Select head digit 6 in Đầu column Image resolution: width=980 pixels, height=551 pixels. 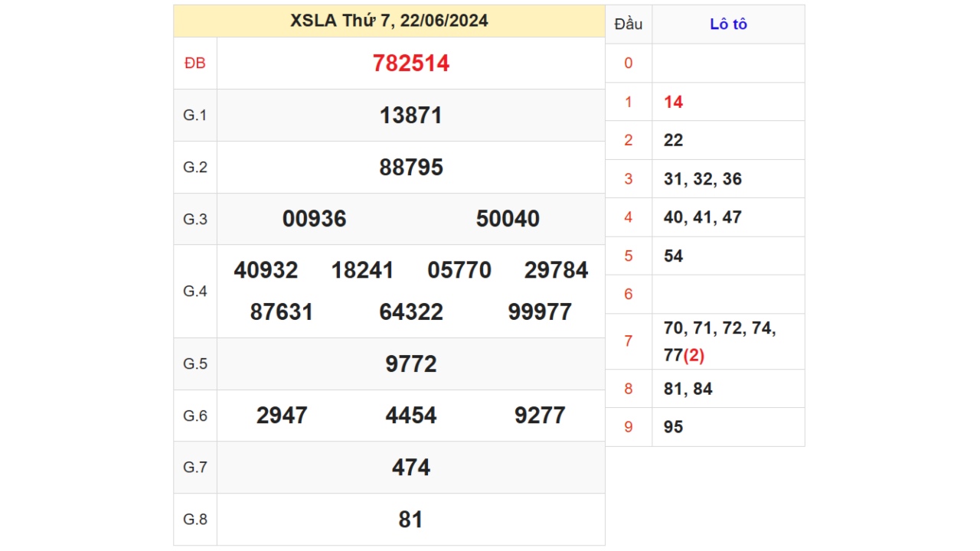click(x=629, y=295)
